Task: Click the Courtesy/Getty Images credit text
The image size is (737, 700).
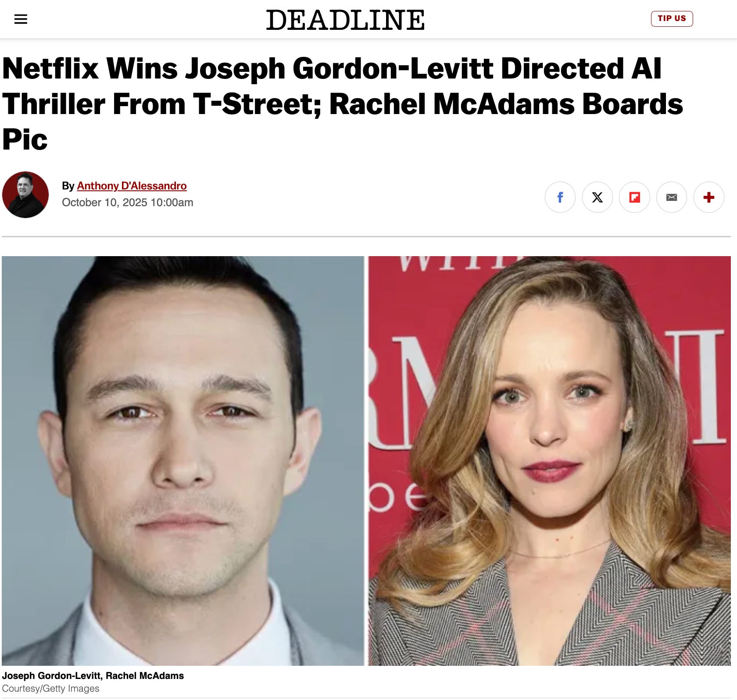Action: click(x=50, y=689)
